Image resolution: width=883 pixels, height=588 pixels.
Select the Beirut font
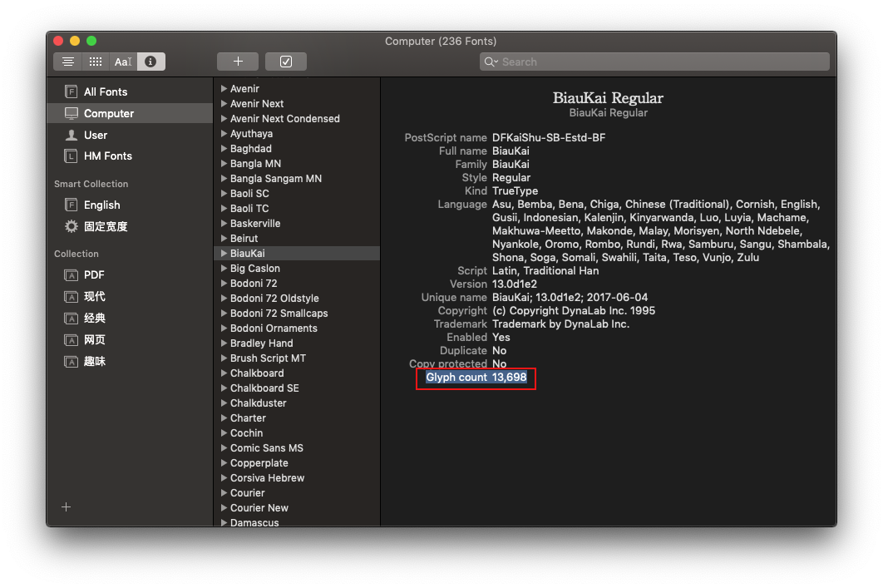pos(298,238)
